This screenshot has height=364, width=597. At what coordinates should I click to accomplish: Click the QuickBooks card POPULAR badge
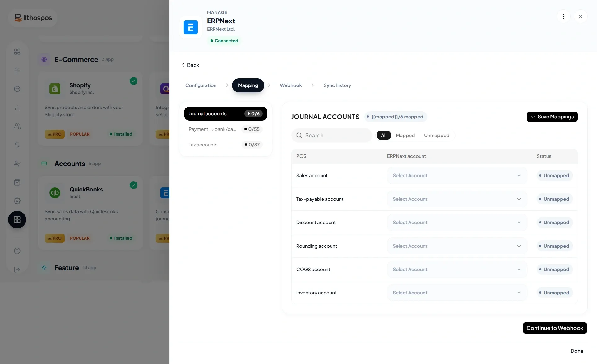[80, 238]
